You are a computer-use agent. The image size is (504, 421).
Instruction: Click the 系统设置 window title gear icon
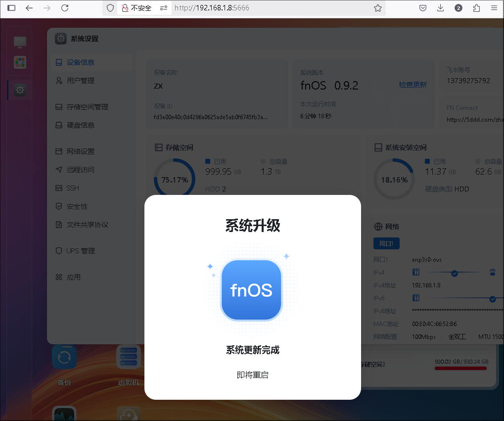pyautogui.click(x=61, y=39)
